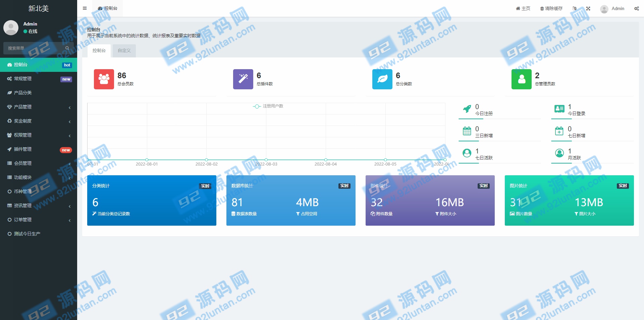Click the 86 总会员数 count
The image size is (644, 320).
(x=122, y=76)
